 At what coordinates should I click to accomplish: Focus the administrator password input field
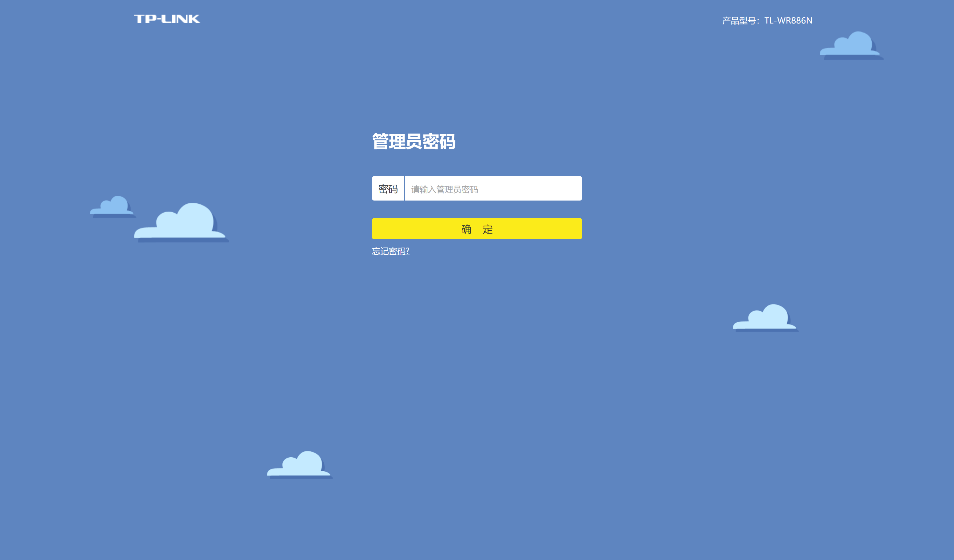[493, 188]
